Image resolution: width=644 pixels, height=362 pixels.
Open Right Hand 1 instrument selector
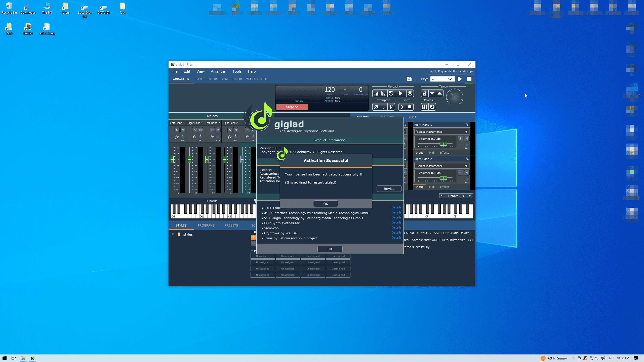click(x=441, y=132)
